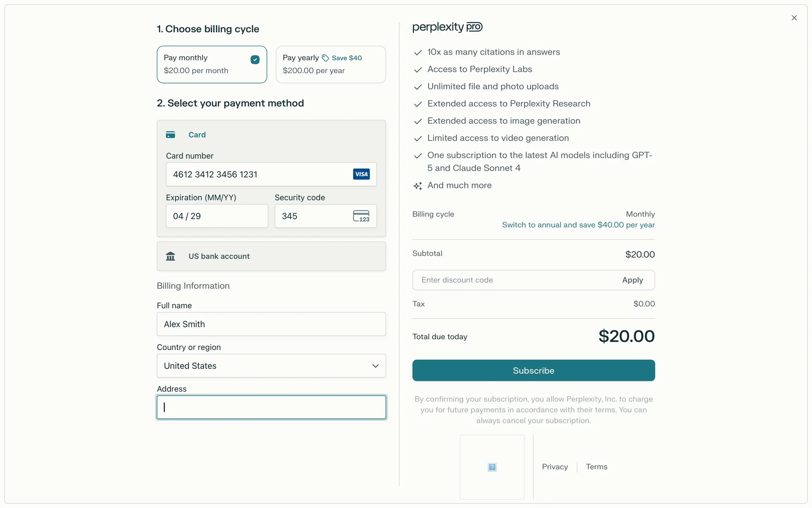The image size is (812, 508).
Task: Apply the discount code
Action: pyautogui.click(x=632, y=280)
